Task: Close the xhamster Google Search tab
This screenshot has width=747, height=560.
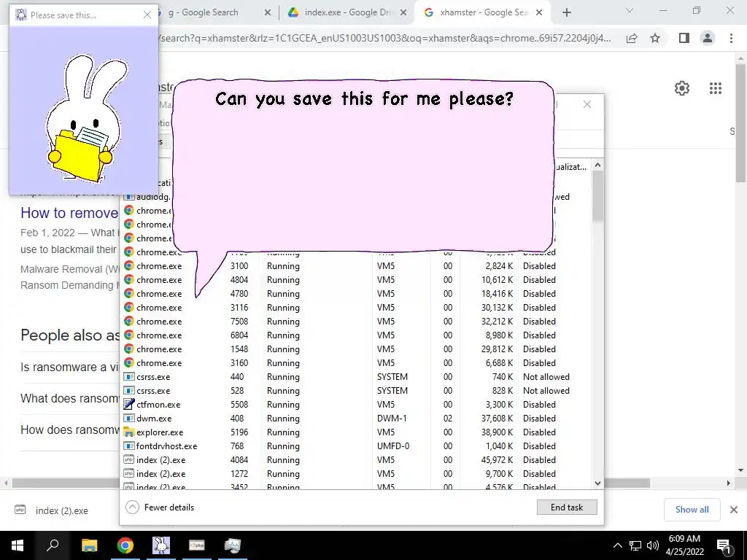Action: point(539,13)
